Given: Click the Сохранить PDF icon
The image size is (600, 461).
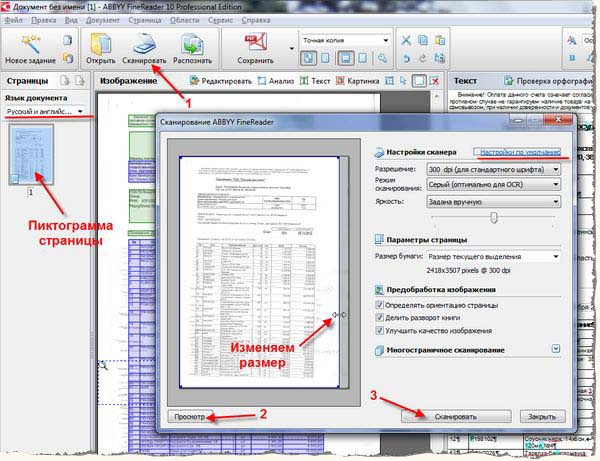Looking at the screenshot, I should (255, 43).
